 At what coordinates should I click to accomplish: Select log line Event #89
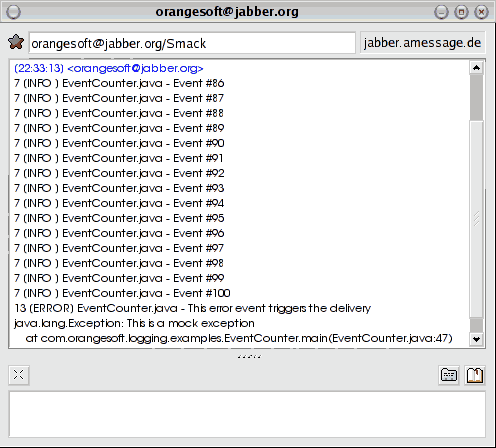pos(119,128)
